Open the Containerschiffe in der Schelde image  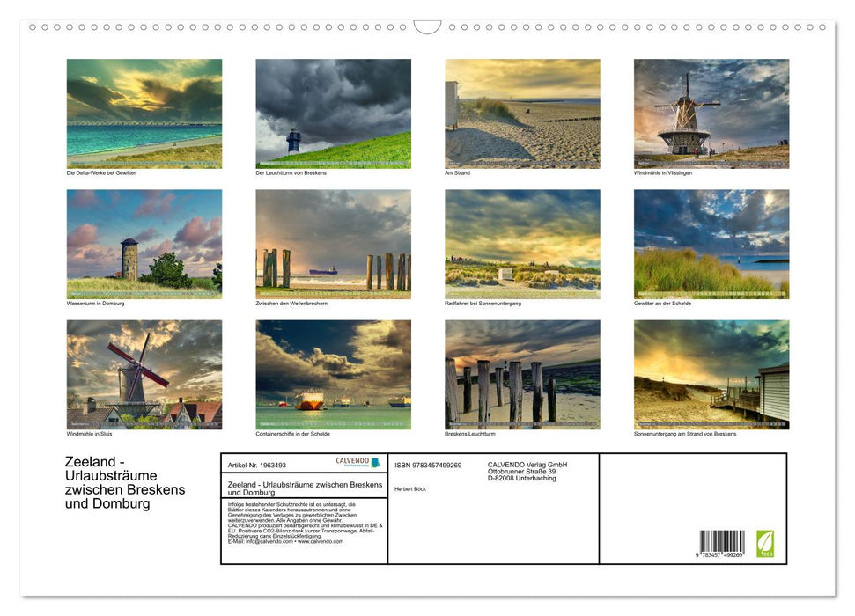333,373
